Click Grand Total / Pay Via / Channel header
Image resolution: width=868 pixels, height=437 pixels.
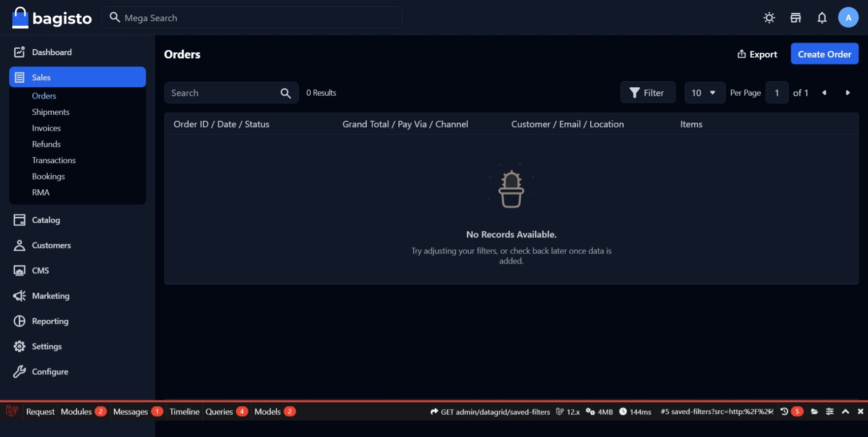tap(405, 124)
